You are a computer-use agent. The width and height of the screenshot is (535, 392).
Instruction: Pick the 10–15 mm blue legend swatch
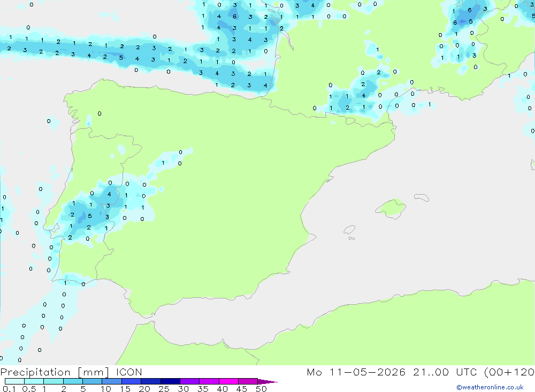coord(112,381)
